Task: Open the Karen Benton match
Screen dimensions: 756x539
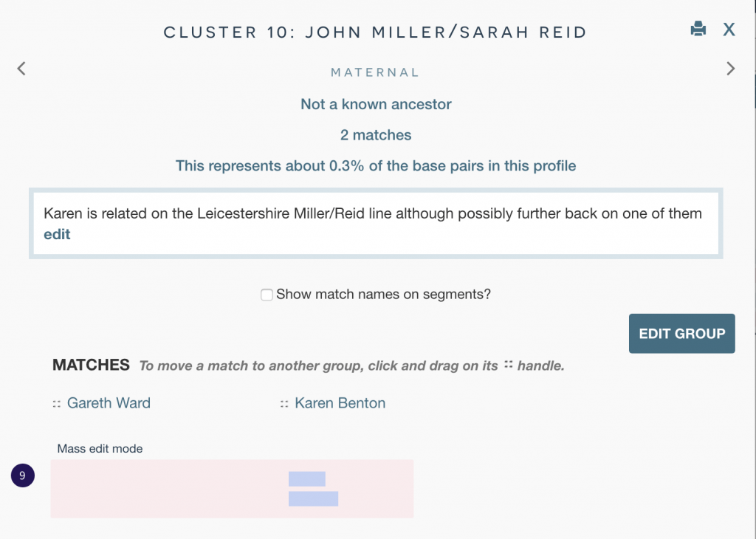Action: (340, 403)
